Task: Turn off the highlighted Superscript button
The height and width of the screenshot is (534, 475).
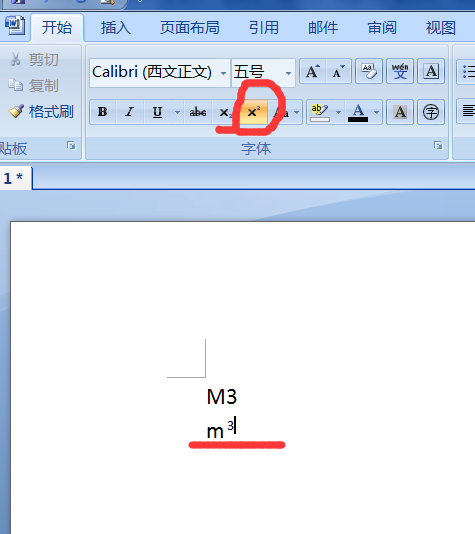Action: 253,112
